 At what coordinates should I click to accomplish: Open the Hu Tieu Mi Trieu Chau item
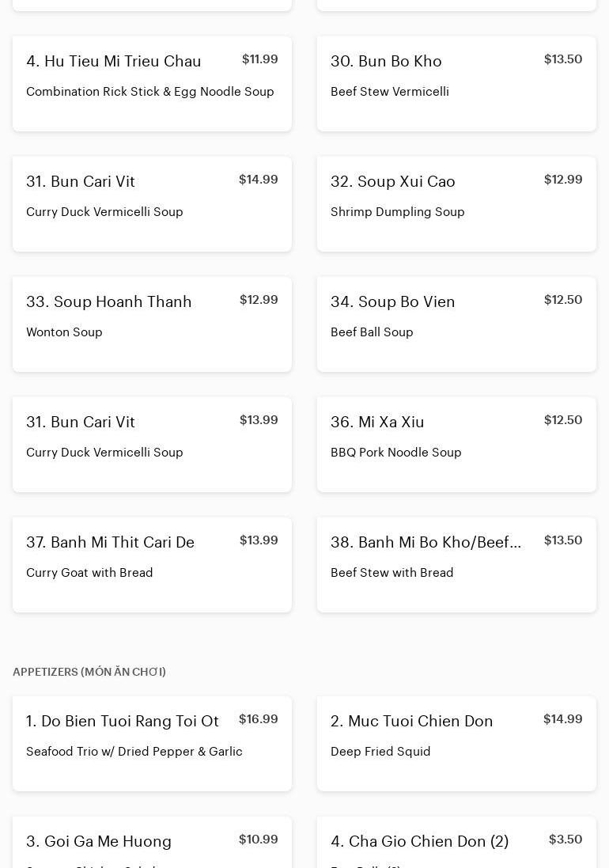click(152, 84)
